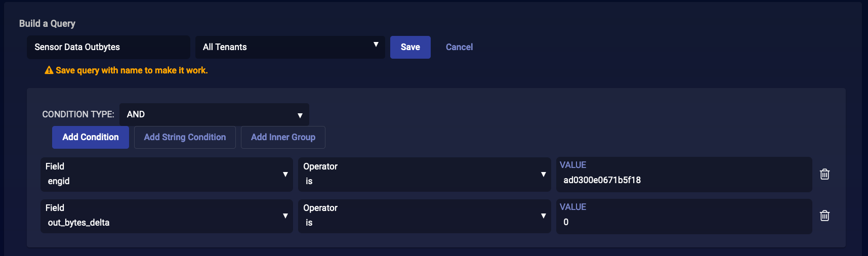Click the All Tenants dropdown arrow
The image size is (868, 256).
coord(376,45)
